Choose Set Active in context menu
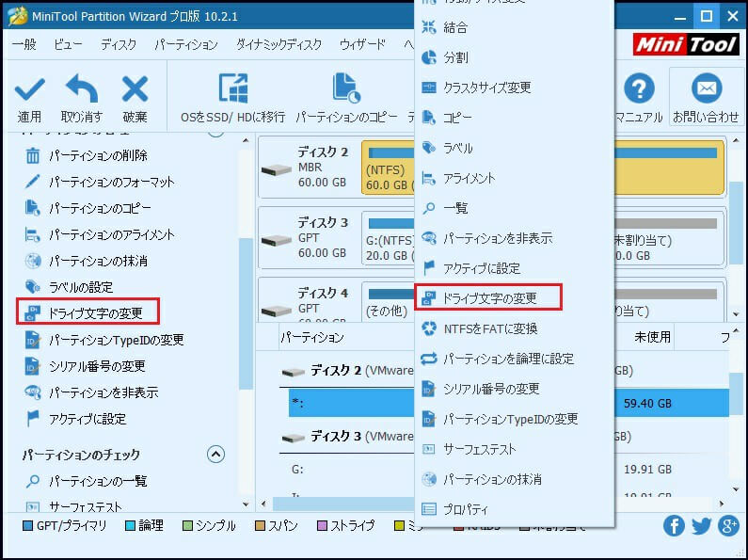748x560 pixels. tap(515, 268)
